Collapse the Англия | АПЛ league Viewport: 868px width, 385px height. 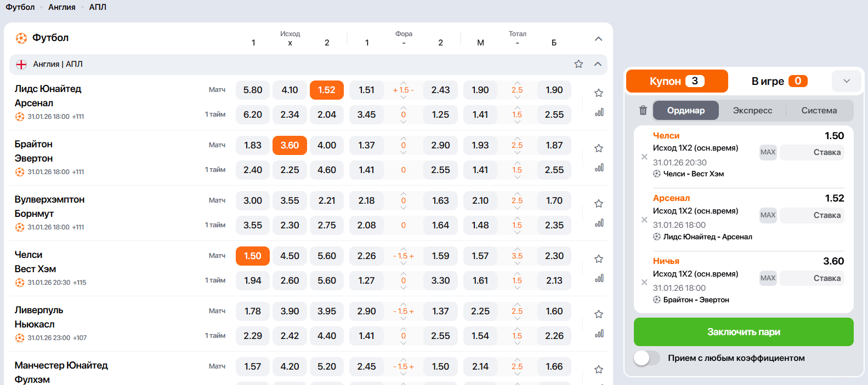[598, 64]
